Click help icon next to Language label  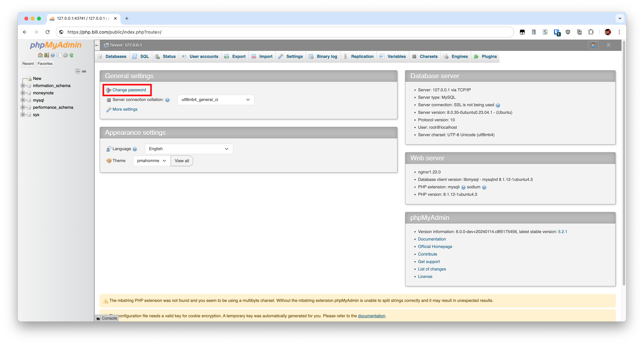[135, 149]
